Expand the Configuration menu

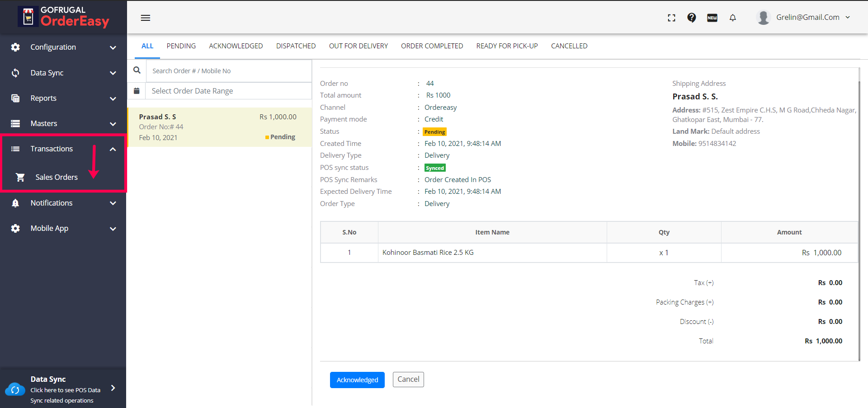pyautogui.click(x=63, y=47)
